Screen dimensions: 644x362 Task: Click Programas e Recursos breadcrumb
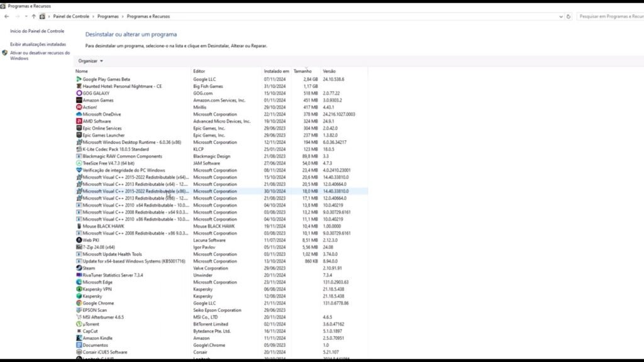[148, 16]
